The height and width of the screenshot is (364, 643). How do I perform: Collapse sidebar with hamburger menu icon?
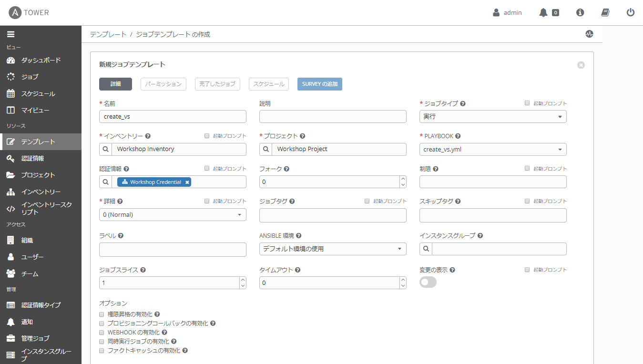click(10, 34)
